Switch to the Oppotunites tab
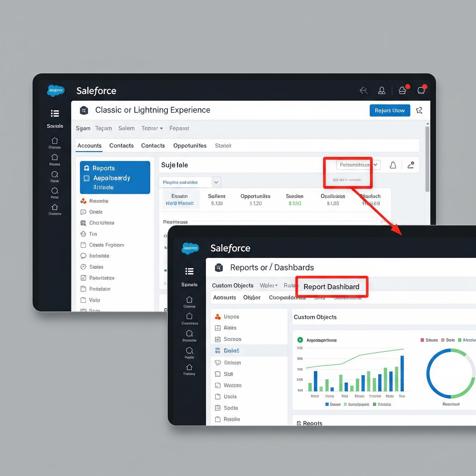The width and height of the screenshot is (476, 476). click(x=190, y=145)
